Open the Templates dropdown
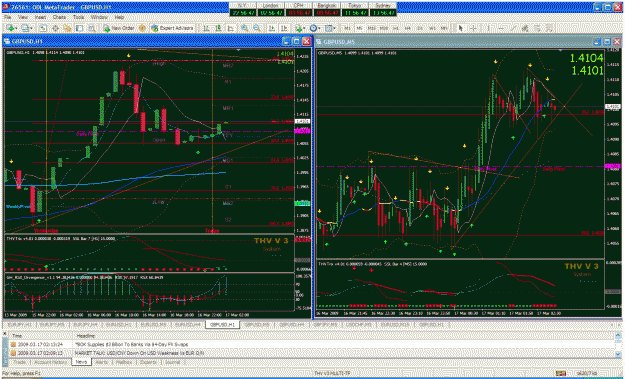625x379 pixels. 330,28
